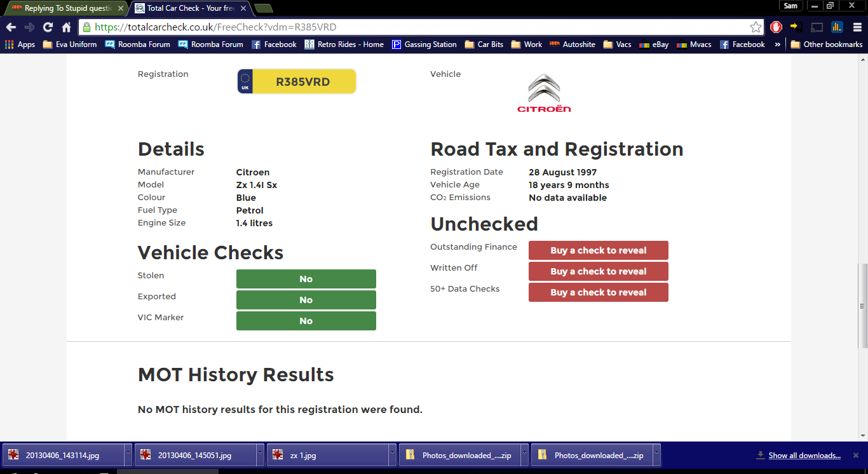Open the first Roomba Forum bookmark
The width and height of the screenshot is (868, 474).
pos(138,44)
